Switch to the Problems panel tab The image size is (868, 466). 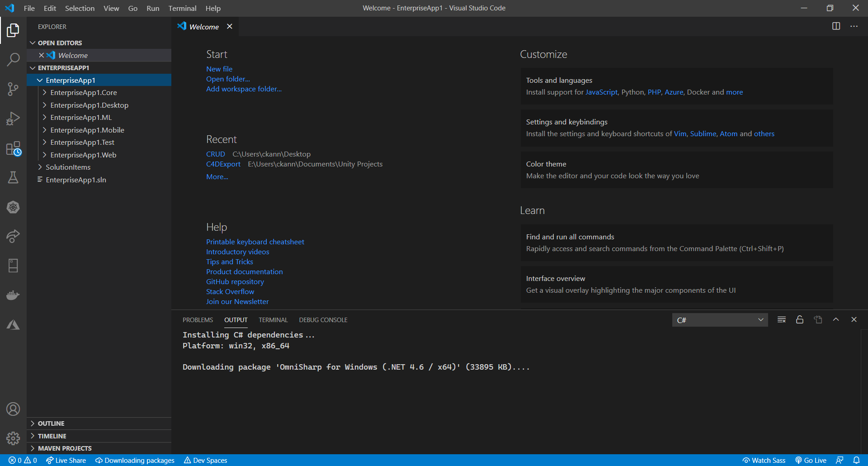198,320
